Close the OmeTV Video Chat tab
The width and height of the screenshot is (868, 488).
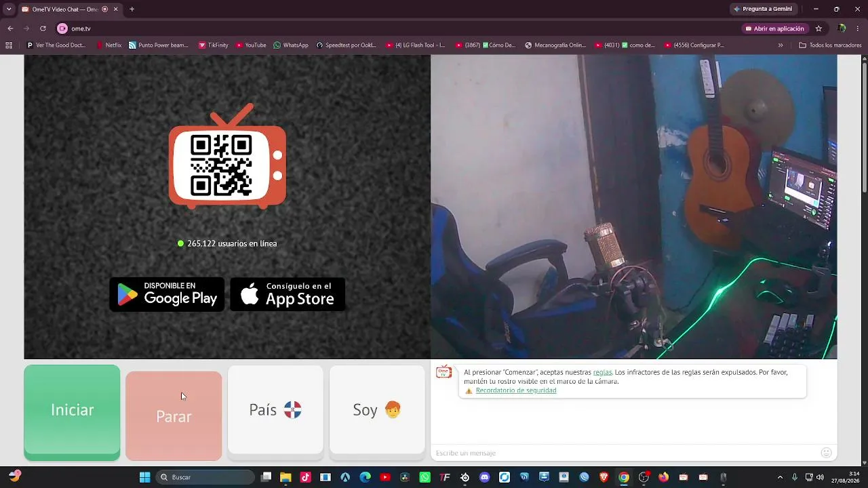[x=116, y=9]
